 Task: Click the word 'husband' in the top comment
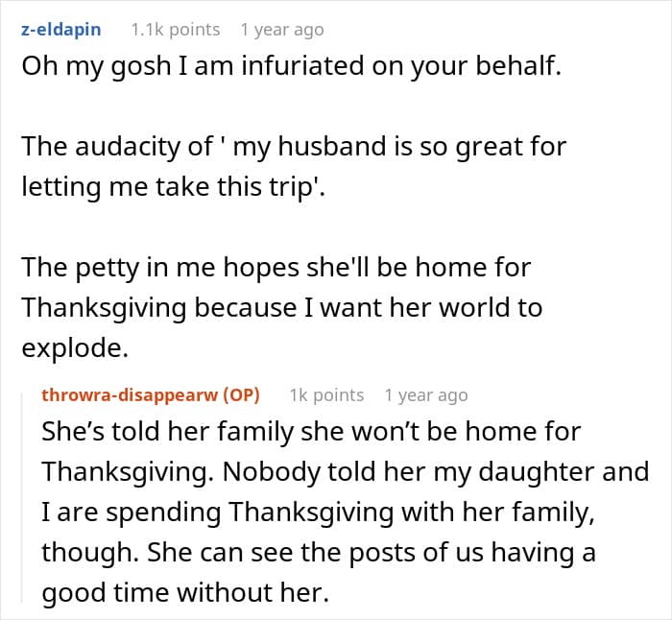pos(333,147)
